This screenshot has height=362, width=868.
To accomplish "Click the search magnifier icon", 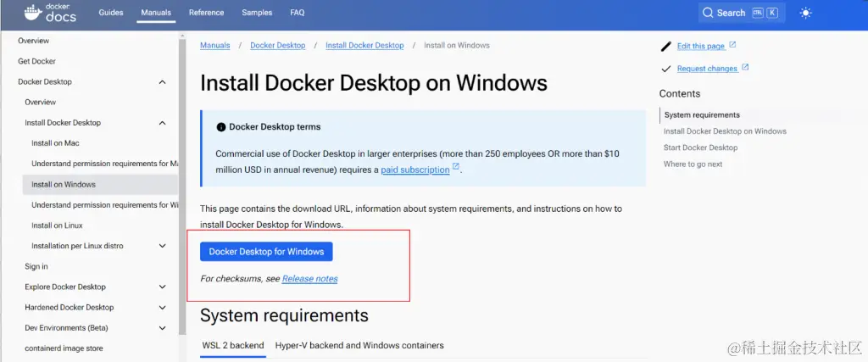I will 708,13.
